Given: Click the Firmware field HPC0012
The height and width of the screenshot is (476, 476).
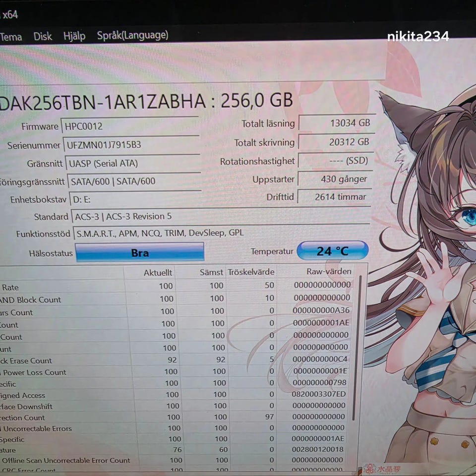Looking at the screenshot, I should tap(130, 126).
